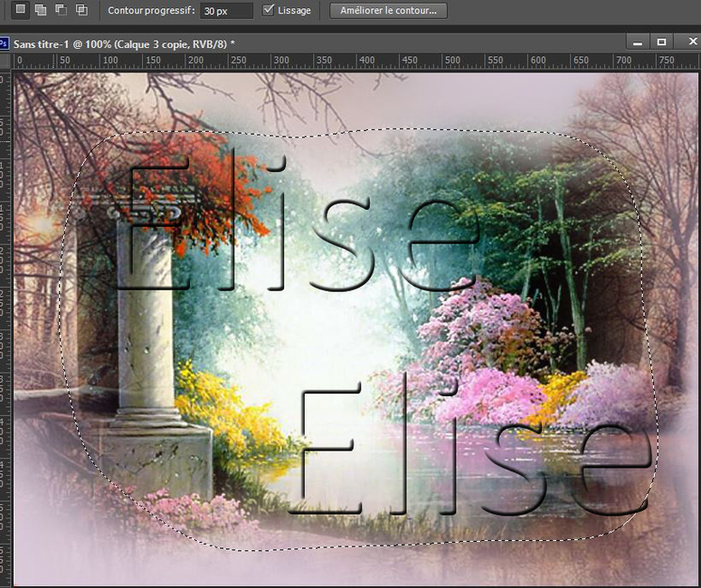Viewport: 701px width, 588px height.
Task: Click the horizontal ruler at 400 mark
Action: [x=366, y=61]
